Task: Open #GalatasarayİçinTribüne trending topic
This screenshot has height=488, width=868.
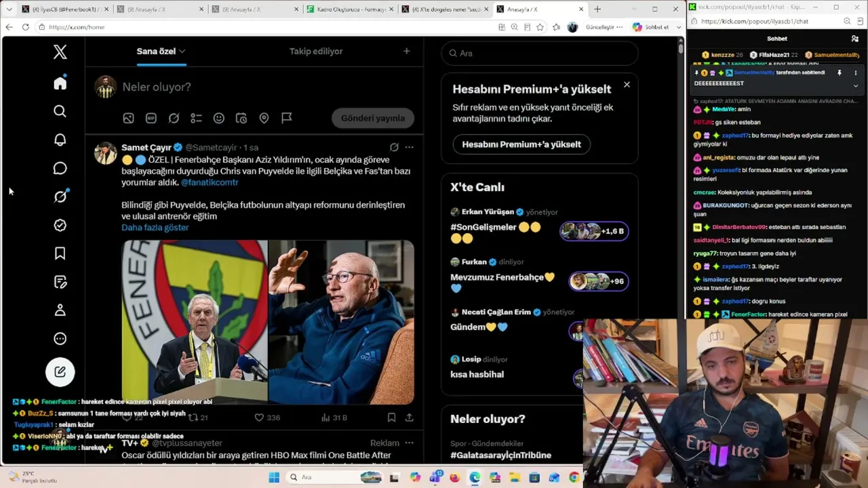Action: 500,455
